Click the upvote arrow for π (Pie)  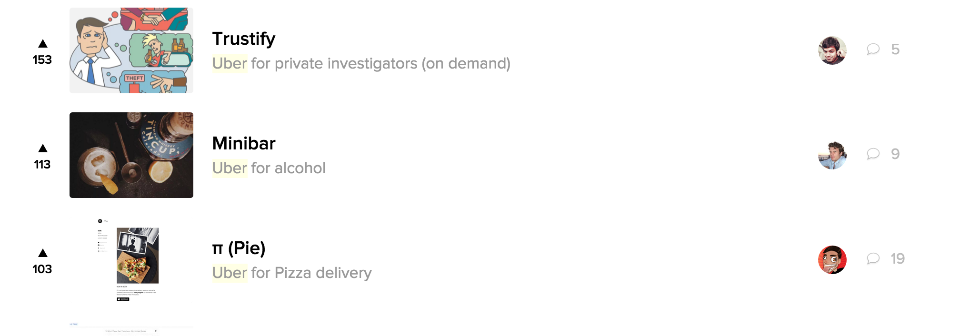(42, 253)
